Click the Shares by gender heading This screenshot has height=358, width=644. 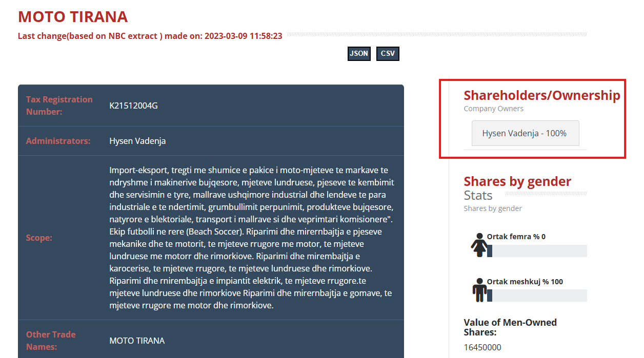click(x=517, y=181)
